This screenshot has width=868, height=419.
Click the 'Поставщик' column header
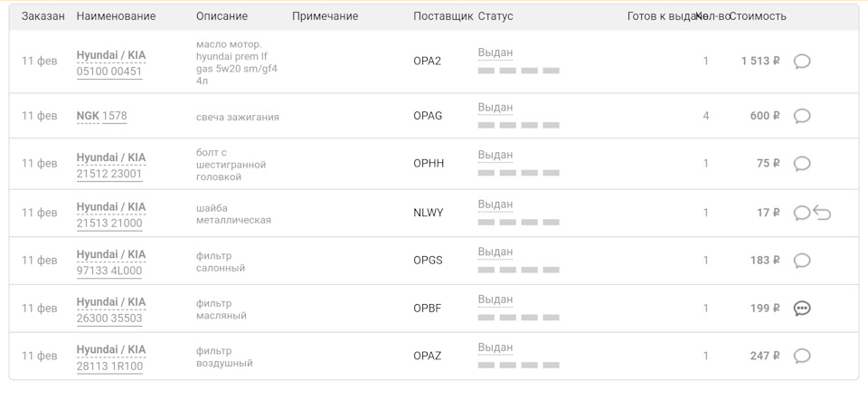[x=443, y=16]
